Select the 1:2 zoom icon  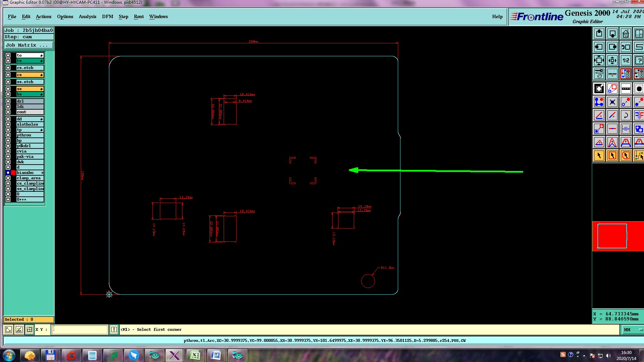626,61
